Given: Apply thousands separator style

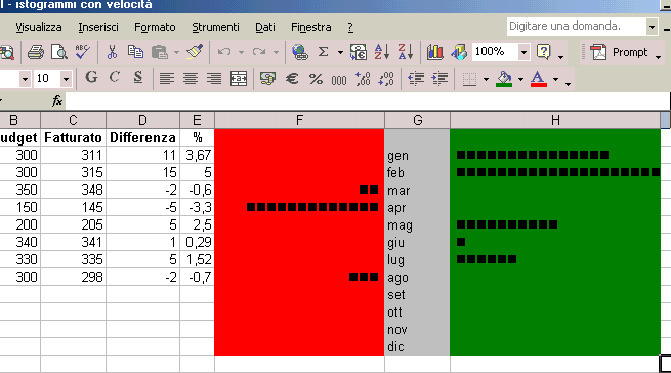Looking at the screenshot, I should tap(339, 79).
